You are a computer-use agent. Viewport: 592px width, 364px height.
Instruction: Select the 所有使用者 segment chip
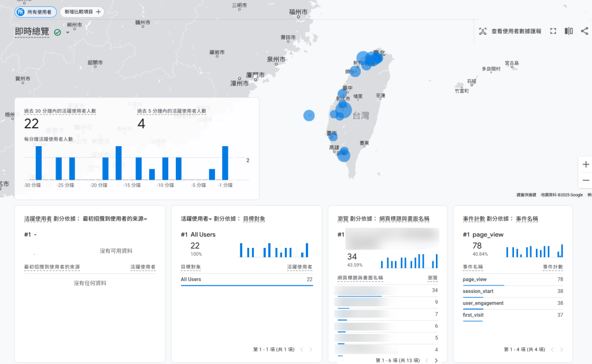pos(34,12)
